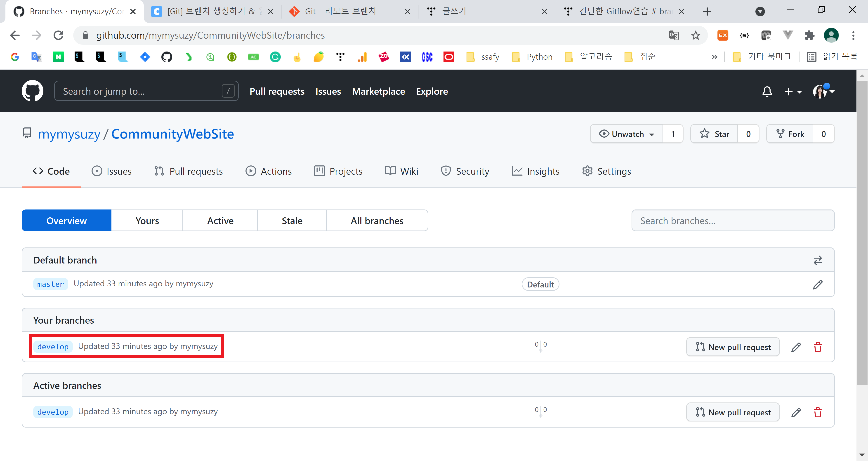Open the mymysuzy owner link
Image resolution: width=868 pixels, height=461 pixels.
click(x=69, y=134)
